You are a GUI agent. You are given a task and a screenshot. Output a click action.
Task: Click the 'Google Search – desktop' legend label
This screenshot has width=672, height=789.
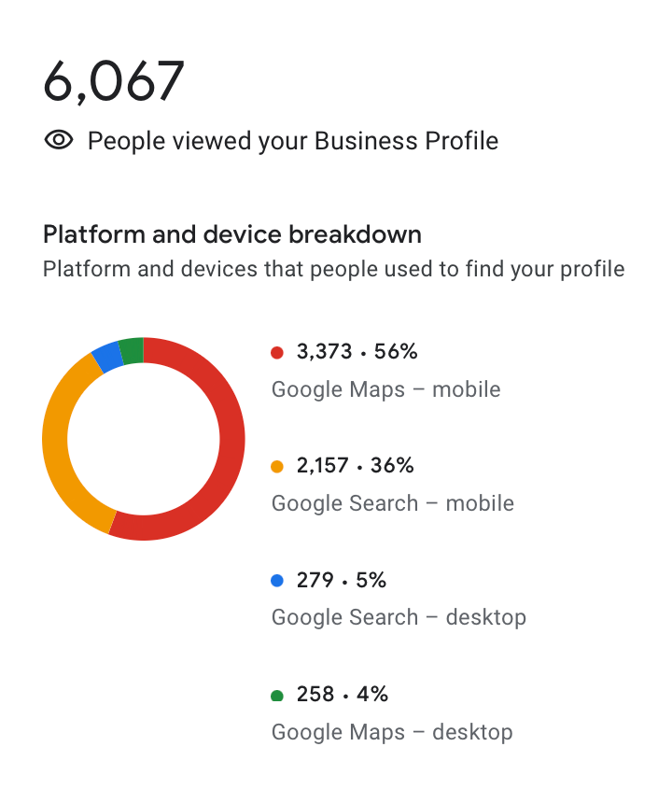click(x=399, y=617)
